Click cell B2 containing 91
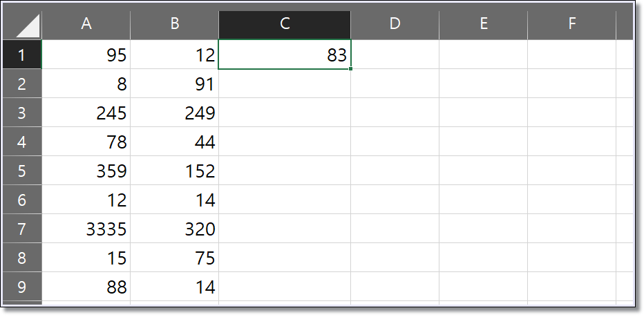This screenshot has width=644, height=326. (x=175, y=84)
